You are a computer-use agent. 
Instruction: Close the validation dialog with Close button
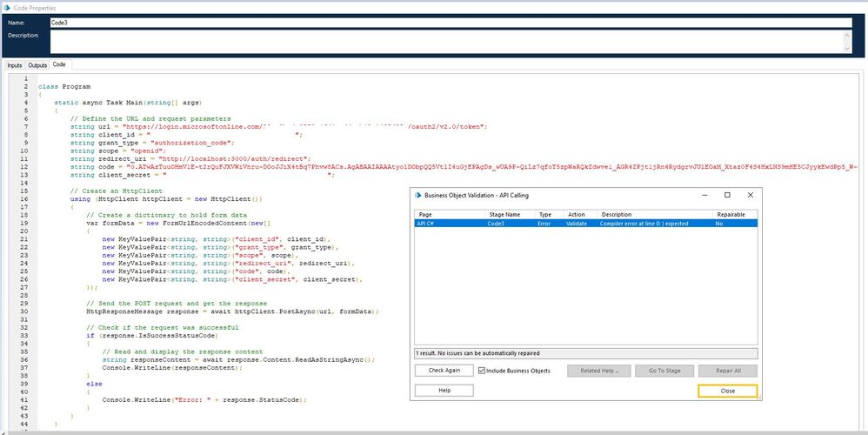pyautogui.click(x=727, y=391)
